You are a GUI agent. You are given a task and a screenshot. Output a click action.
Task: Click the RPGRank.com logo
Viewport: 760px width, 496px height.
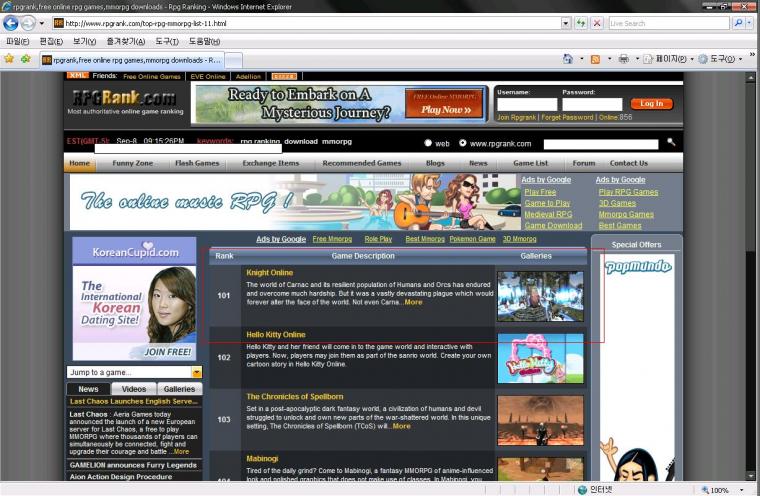click(124, 98)
